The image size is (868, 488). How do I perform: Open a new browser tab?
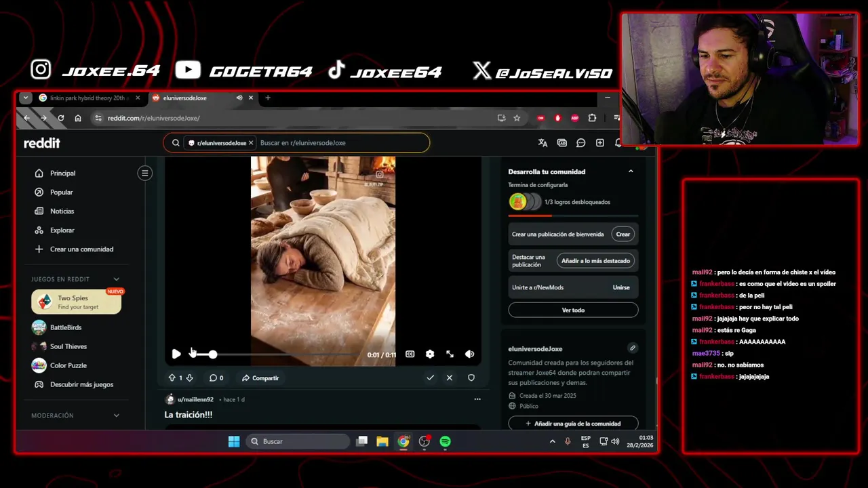[268, 98]
